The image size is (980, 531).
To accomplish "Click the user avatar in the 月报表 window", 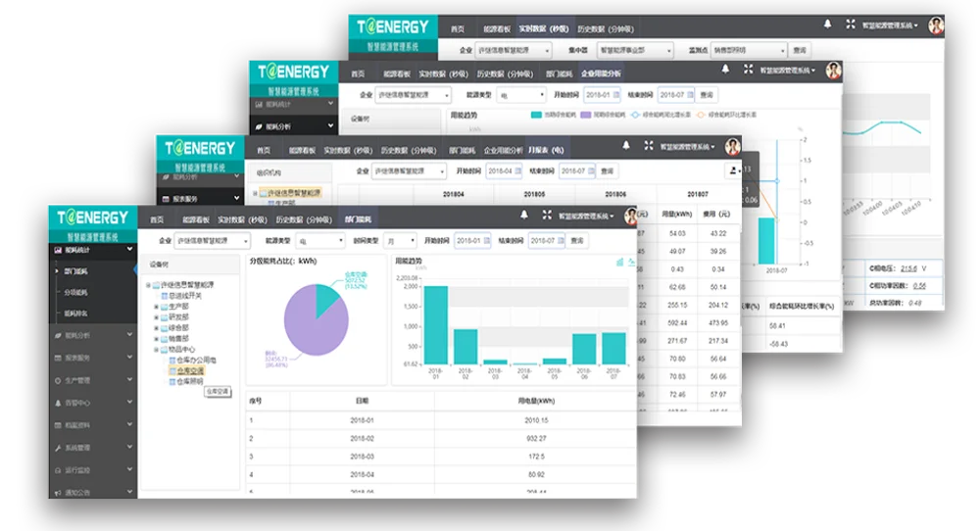I will [x=732, y=147].
